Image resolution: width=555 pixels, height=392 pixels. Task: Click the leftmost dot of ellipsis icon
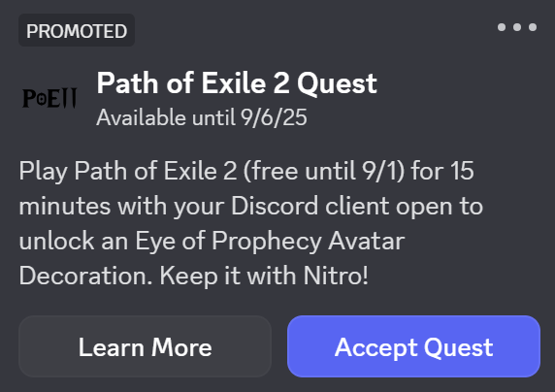coord(502,27)
